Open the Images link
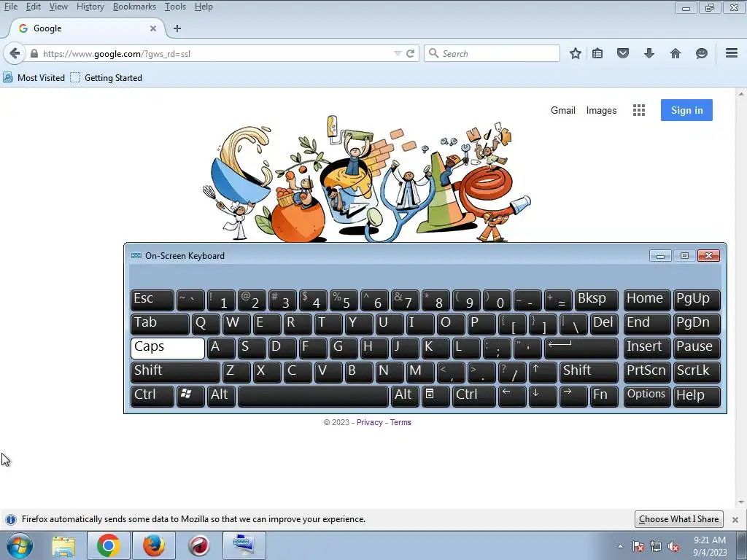Viewport: 747px width, 560px height. pos(601,111)
